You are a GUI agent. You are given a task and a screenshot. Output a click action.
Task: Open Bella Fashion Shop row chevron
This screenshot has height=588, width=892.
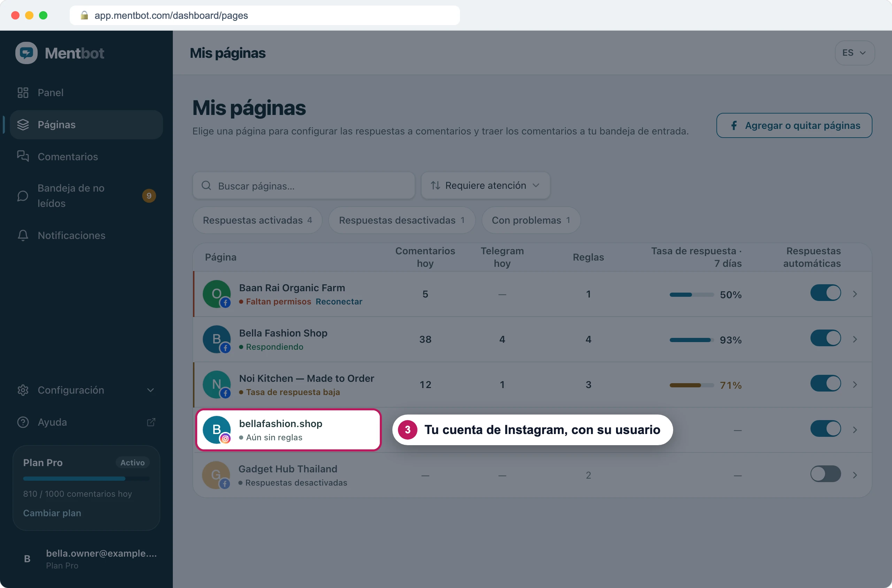[x=855, y=339]
